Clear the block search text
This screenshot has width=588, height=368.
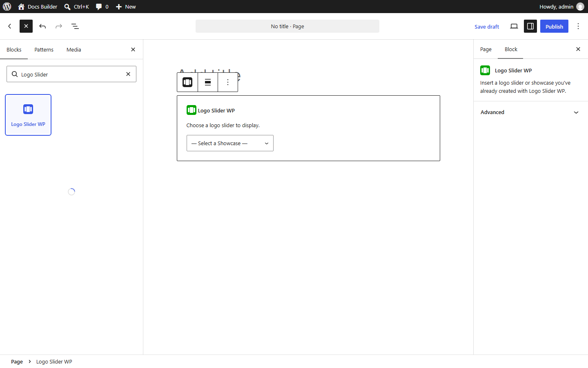128,74
